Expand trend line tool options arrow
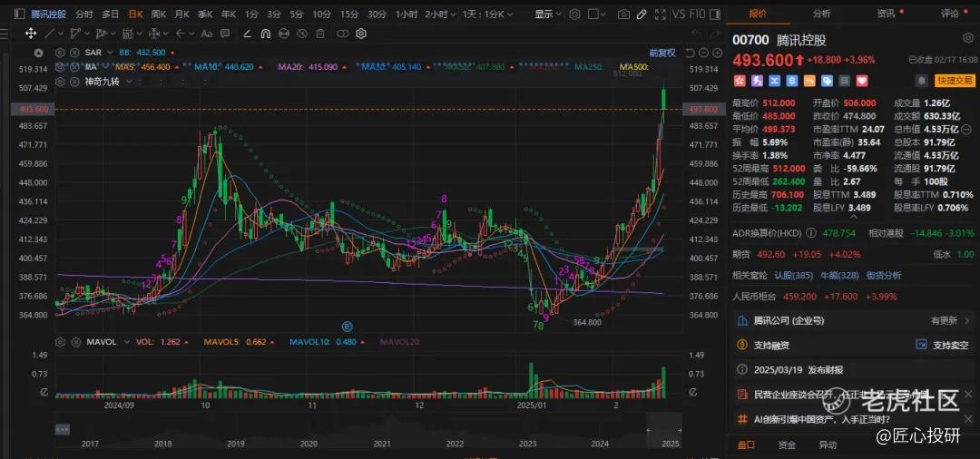 point(62,34)
